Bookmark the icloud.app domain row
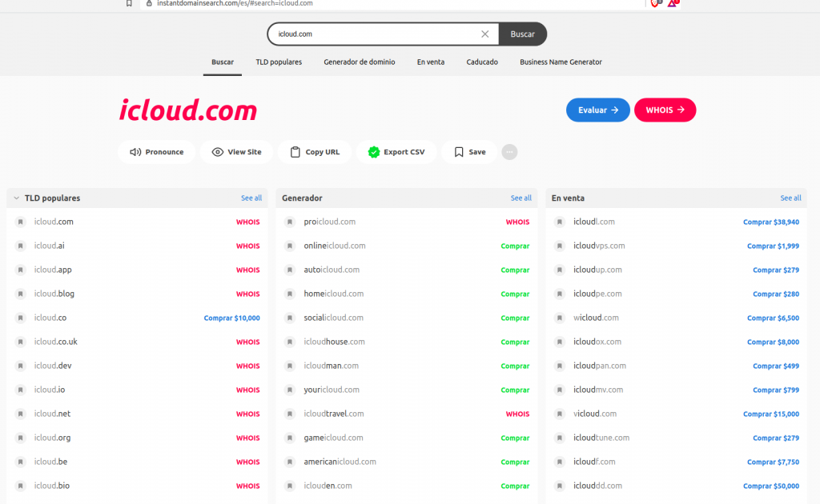 tap(20, 270)
